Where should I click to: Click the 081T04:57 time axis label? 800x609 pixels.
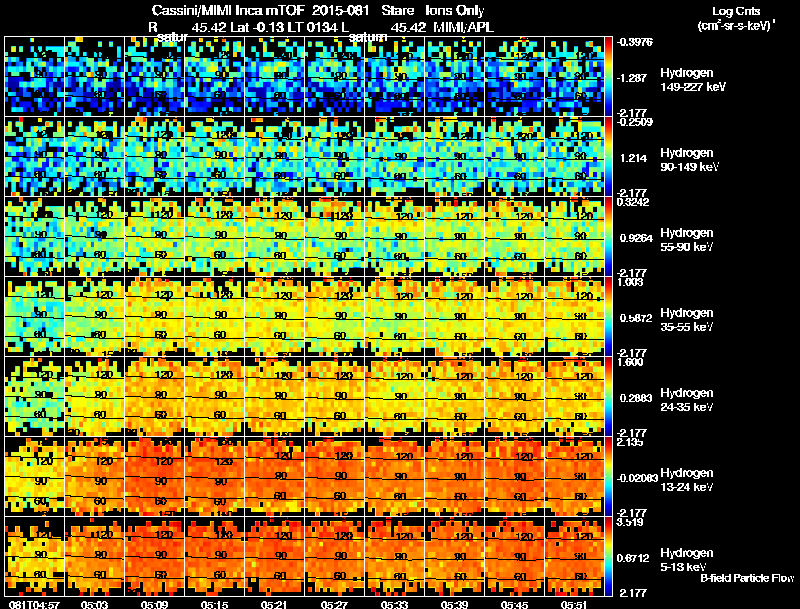click(34, 604)
